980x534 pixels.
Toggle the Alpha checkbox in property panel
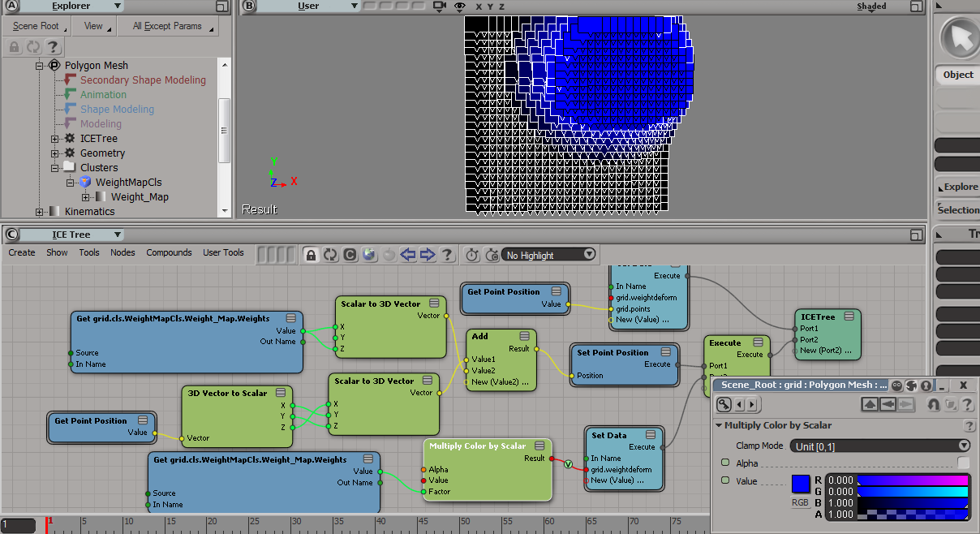point(963,463)
